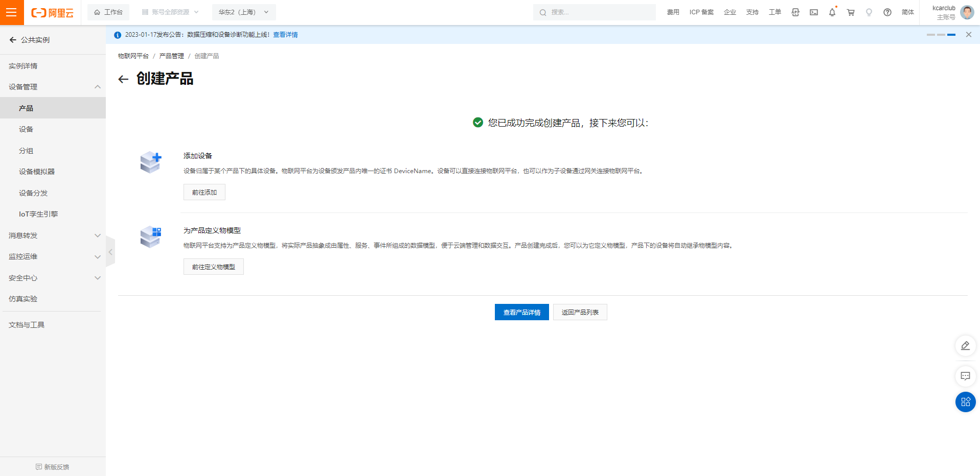The width and height of the screenshot is (980, 476).
Task: Open Cloud Shell terminal icon
Action: pos(814,12)
